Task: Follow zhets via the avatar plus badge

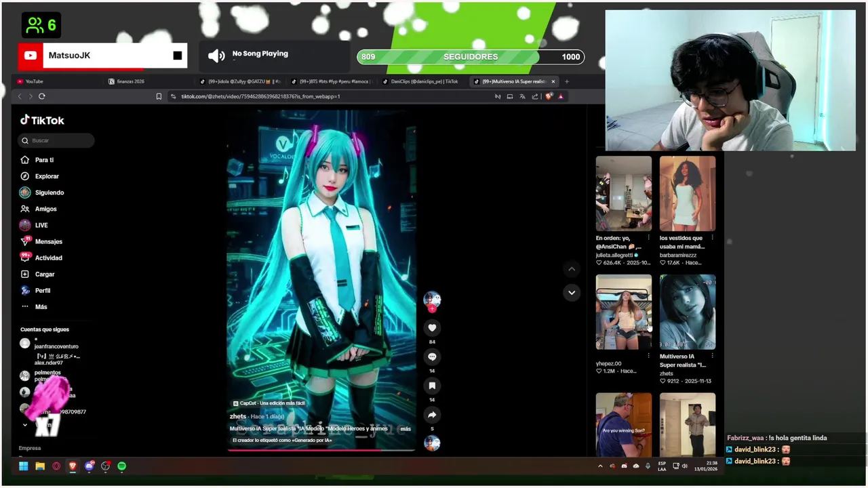Action: click(x=432, y=308)
